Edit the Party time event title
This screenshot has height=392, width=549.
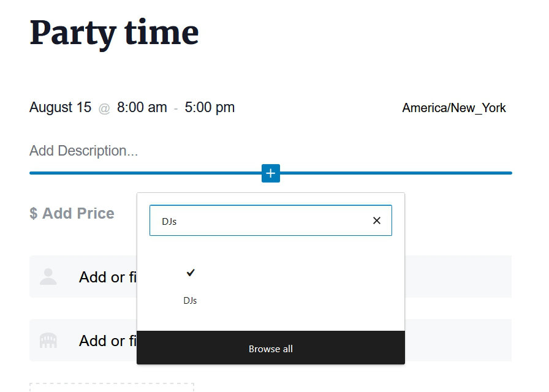point(115,32)
